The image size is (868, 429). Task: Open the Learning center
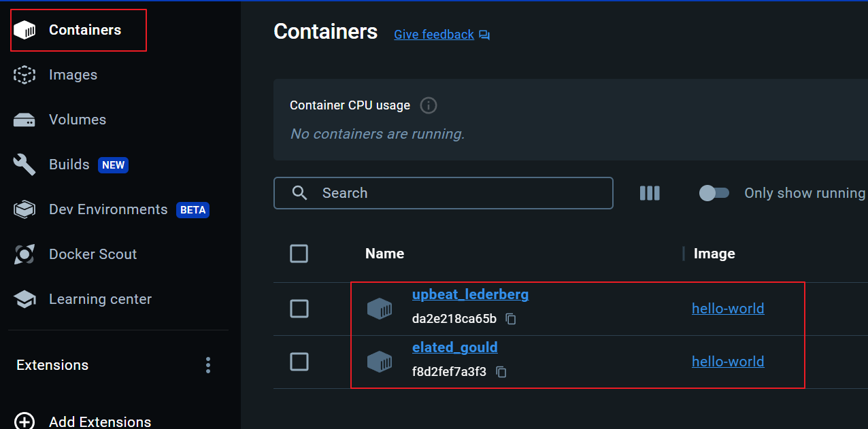tap(100, 299)
